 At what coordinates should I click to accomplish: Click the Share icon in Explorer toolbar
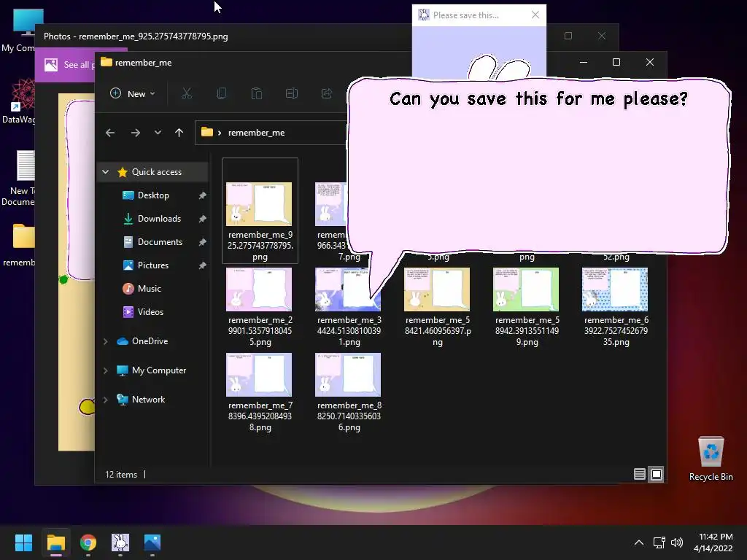pos(326,94)
